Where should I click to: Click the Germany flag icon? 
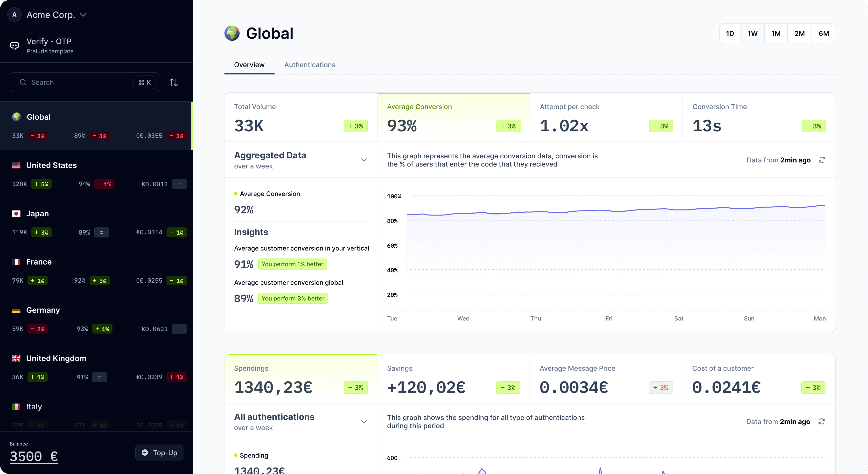click(16, 310)
